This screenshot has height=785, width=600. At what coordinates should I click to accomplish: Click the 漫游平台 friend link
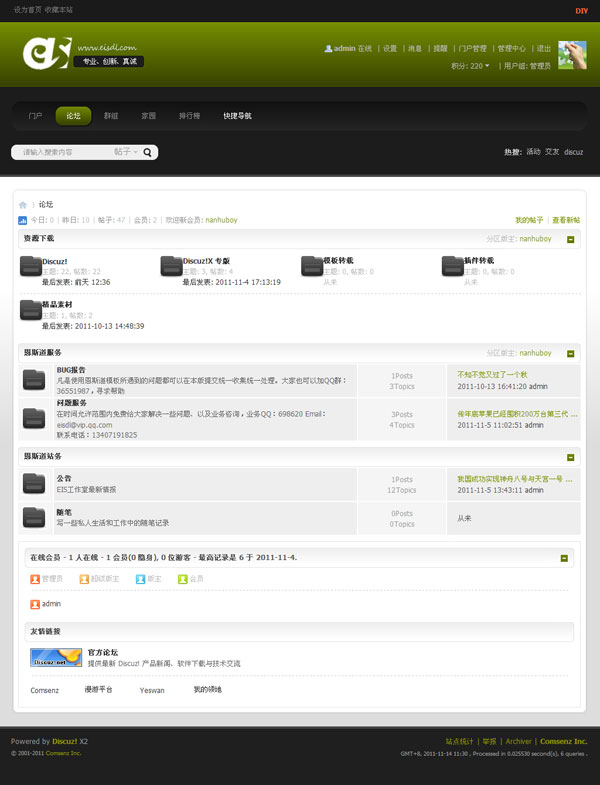click(99, 690)
